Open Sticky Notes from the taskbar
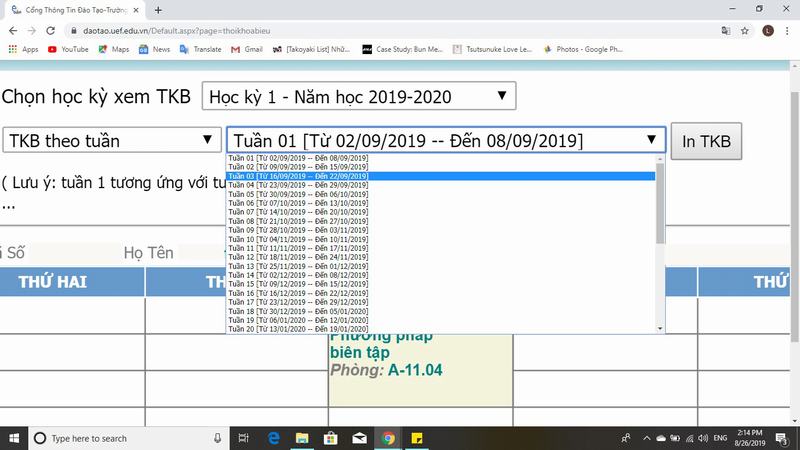This screenshot has width=800, height=450. (416, 438)
